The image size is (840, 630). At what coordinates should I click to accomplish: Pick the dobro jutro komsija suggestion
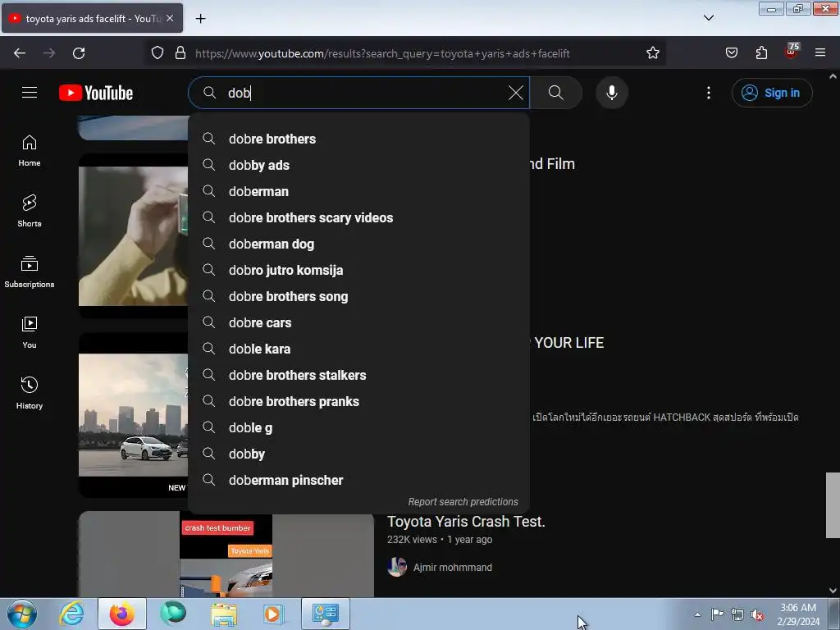click(x=359, y=270)
